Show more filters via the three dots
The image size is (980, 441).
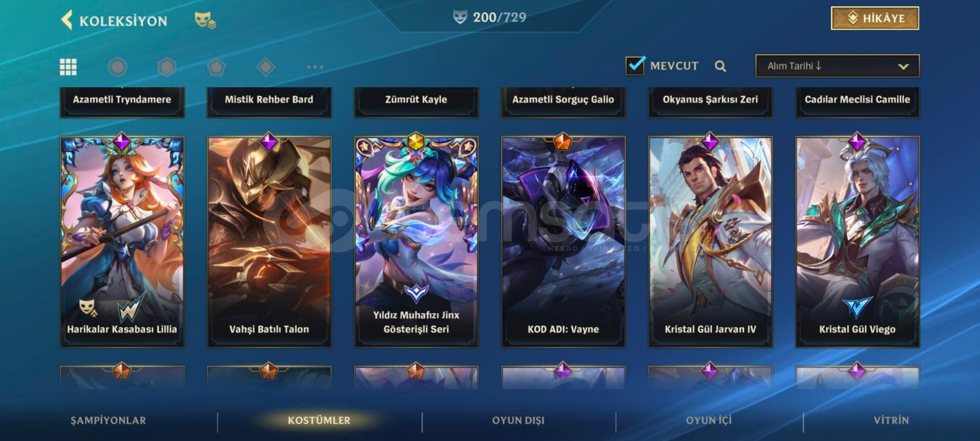pos(315,67)
